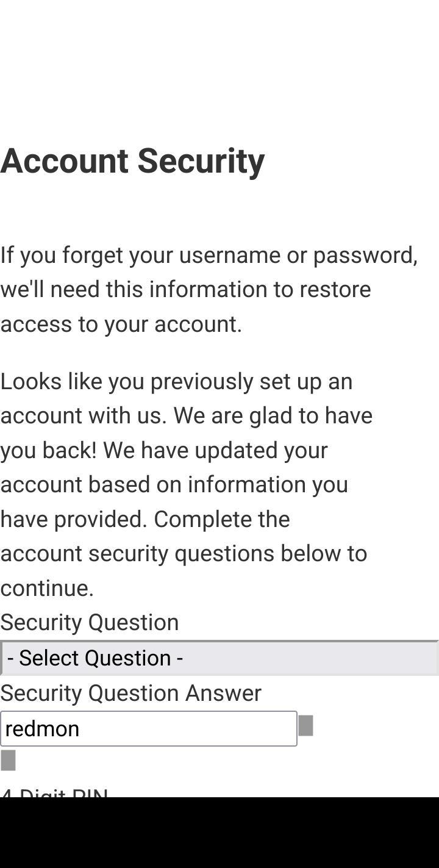
Task: Click the "Security Question Answer" label text
Action: [x=130, y=693]
